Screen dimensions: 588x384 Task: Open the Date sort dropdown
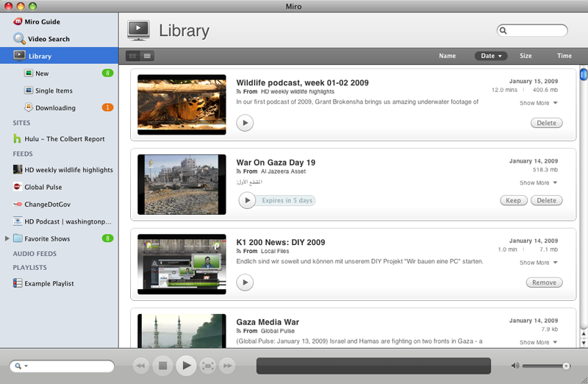coord(491,56)
